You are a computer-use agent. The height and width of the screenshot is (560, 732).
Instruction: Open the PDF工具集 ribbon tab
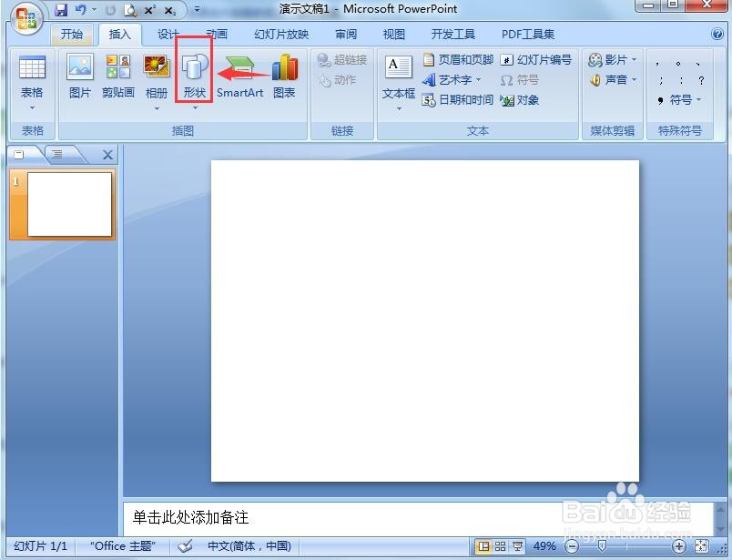[528, 34]
